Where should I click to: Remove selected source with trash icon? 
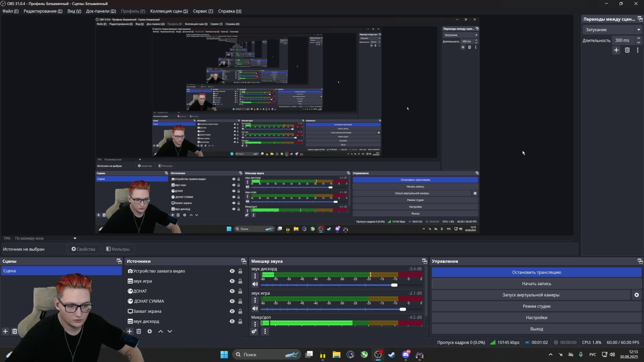coord(139,331)
